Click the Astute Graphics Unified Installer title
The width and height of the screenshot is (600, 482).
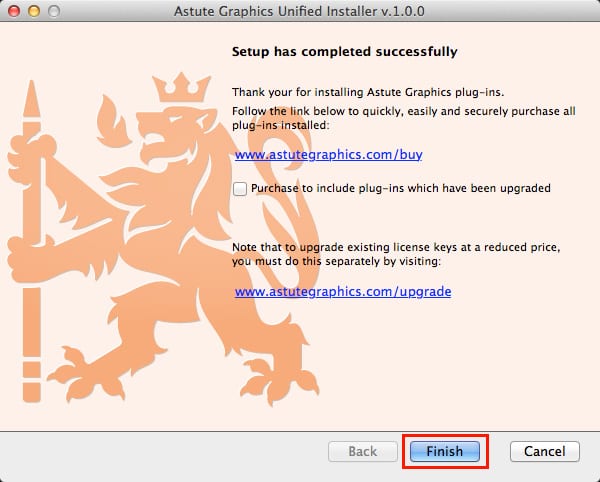[299, 11]
